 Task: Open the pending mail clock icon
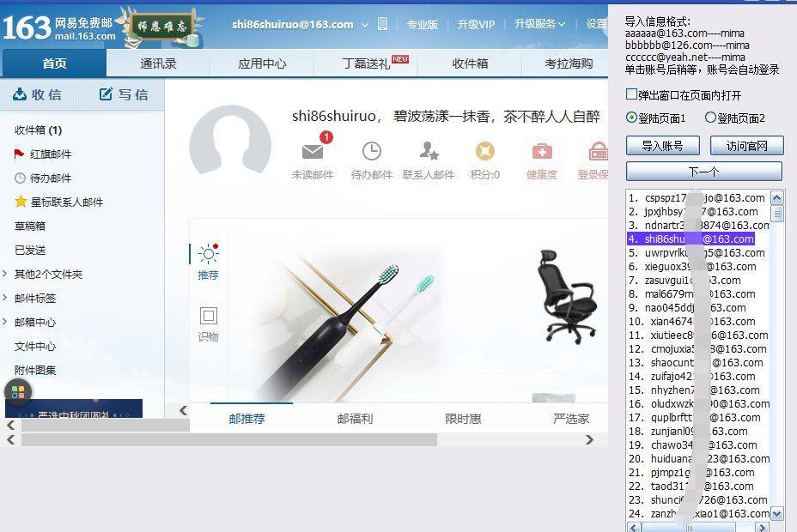[x=372, y=151]
